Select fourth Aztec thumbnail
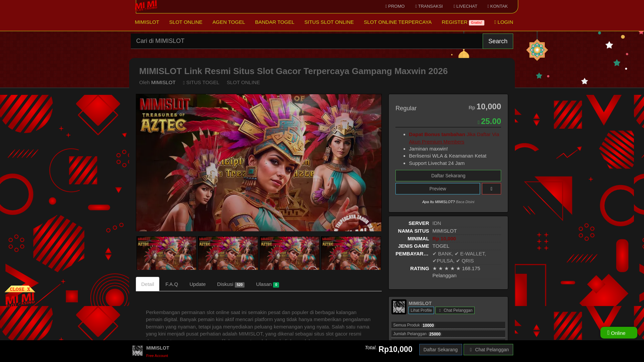The height and width of the screenshot is (362, 644). tap(351, 253)
